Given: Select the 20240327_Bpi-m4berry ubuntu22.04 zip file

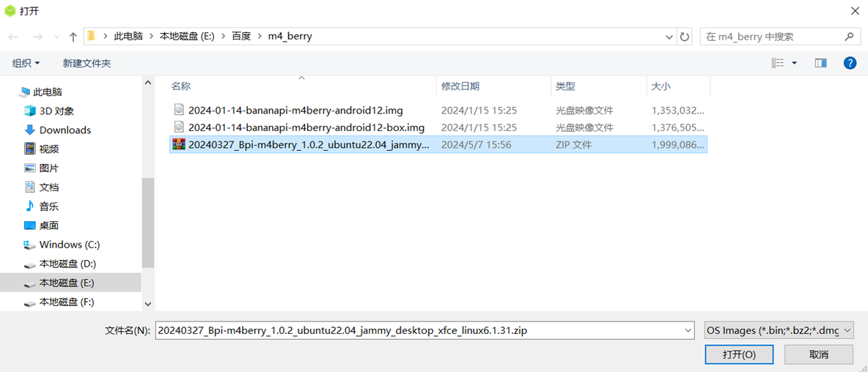Looking at the screenshot, I should 438,145.
